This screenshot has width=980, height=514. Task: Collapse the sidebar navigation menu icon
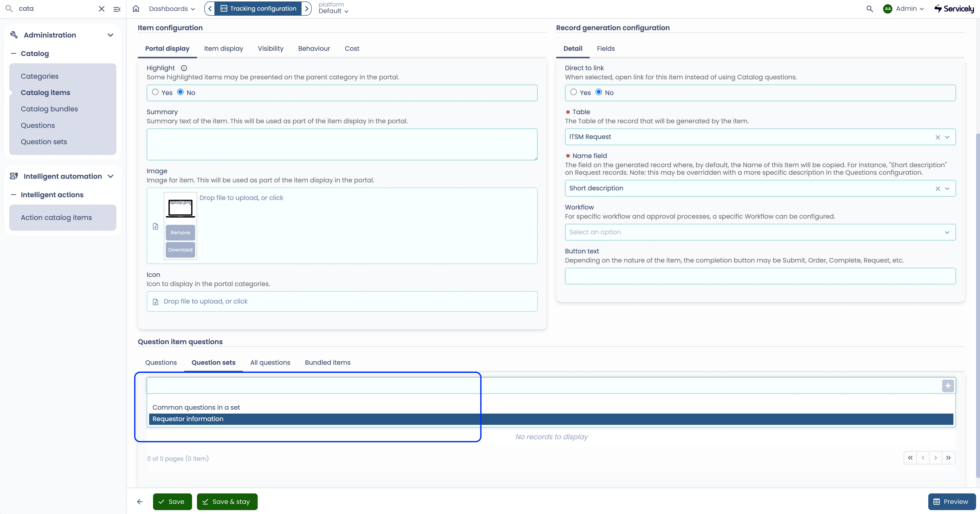(x=117, y=9)
